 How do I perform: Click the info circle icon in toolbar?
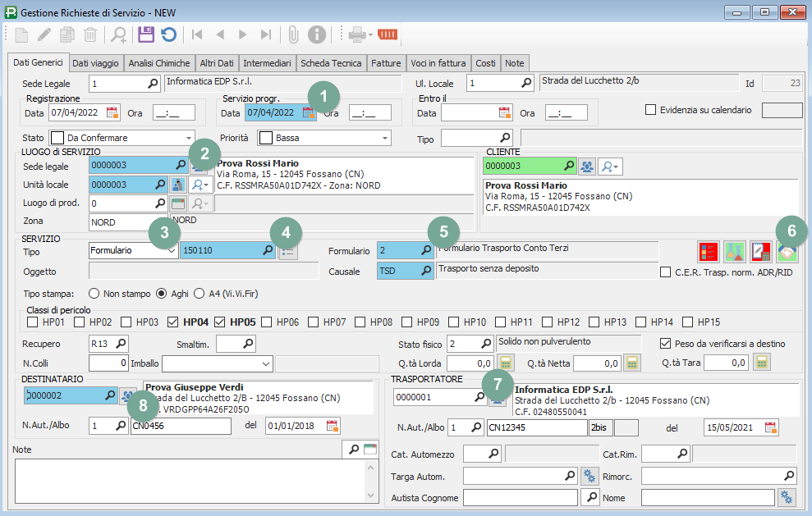coord(317,34)
